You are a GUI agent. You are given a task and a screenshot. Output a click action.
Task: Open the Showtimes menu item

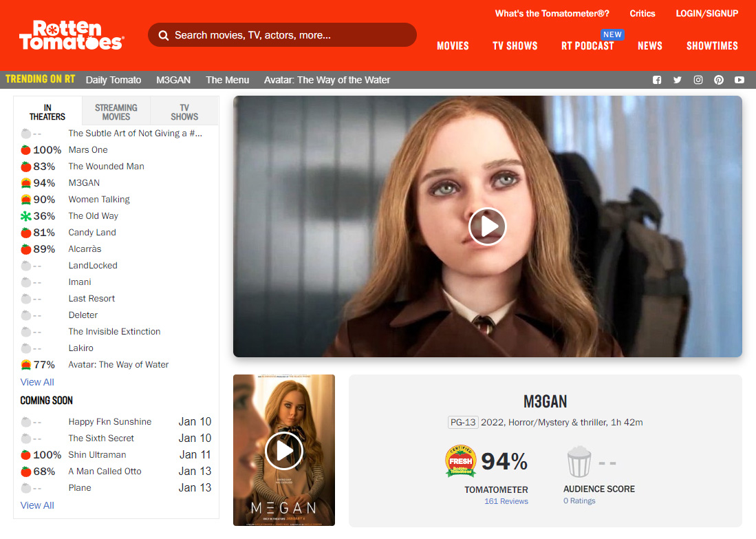[x=712, y=46]
